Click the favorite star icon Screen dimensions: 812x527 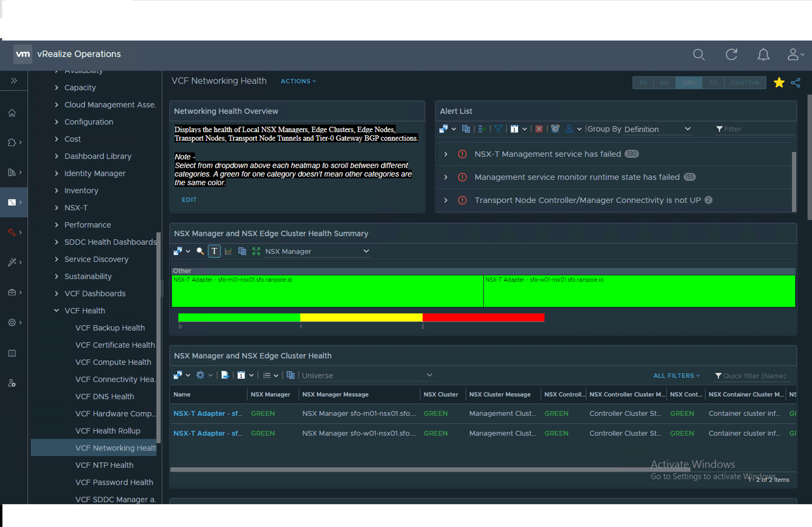click(x=779, y=82)
